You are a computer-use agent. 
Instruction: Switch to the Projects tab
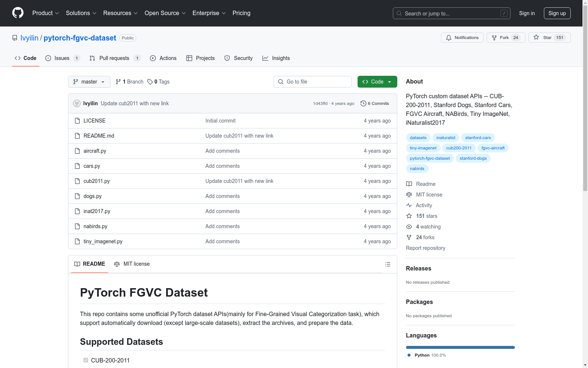point(200,58)
